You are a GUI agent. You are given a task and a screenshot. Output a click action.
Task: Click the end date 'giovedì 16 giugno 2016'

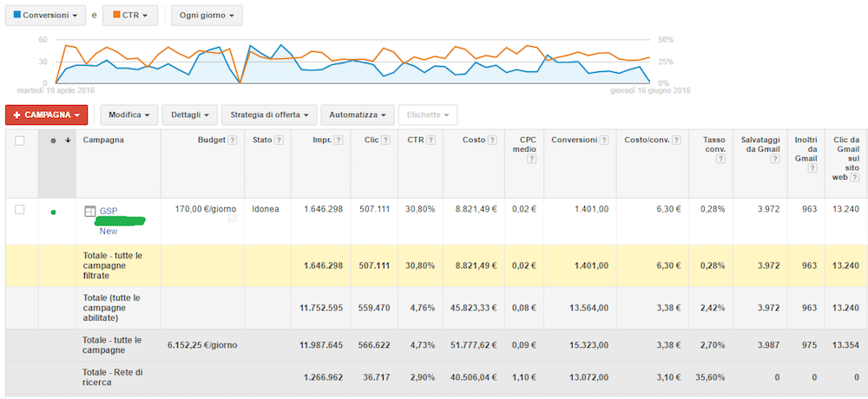click(x=648, y=89)
